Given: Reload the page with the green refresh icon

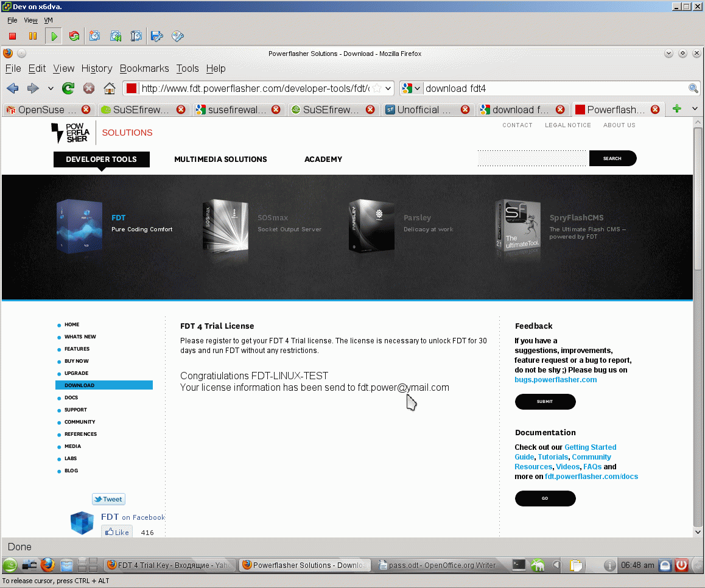Looking at the screenshot, I should pos(68,88).
